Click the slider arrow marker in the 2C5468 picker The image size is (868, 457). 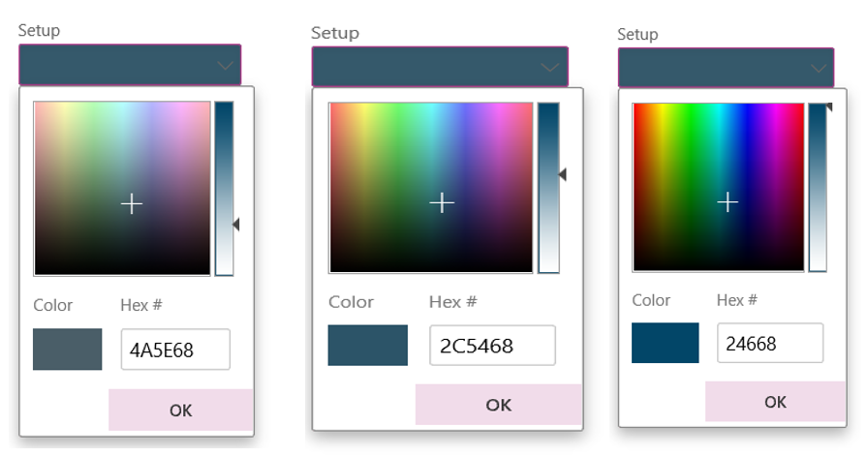click(x=561, y=174)
